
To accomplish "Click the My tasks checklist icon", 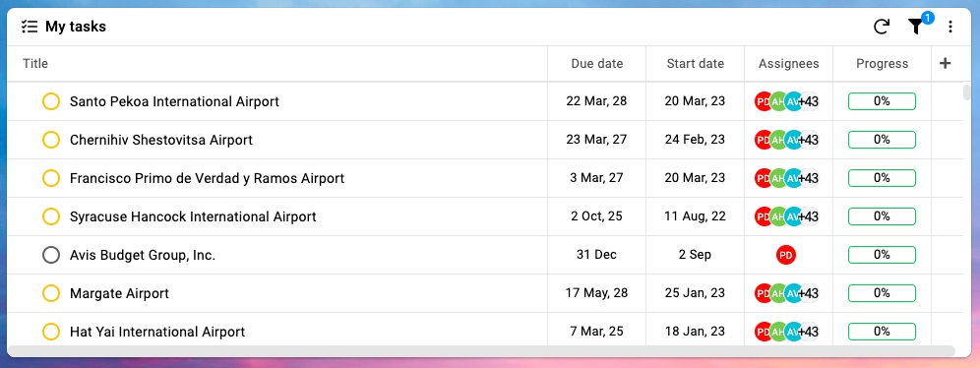I will tap(29, 27).
